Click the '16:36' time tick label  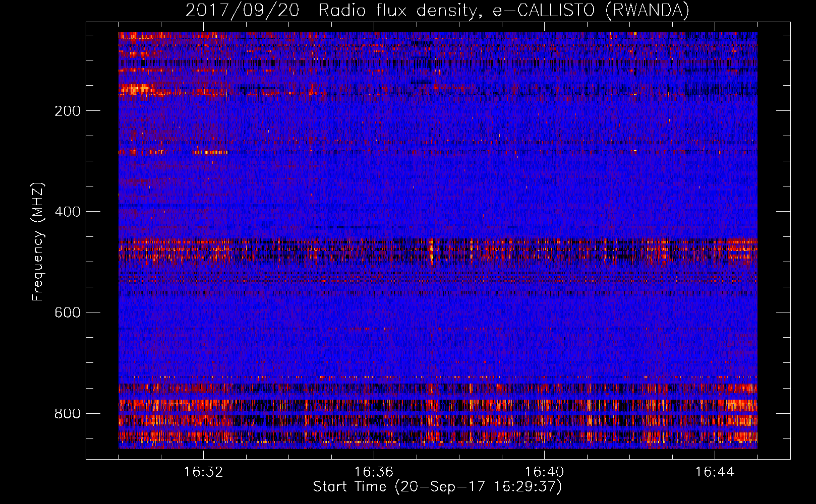pos(374,472)
